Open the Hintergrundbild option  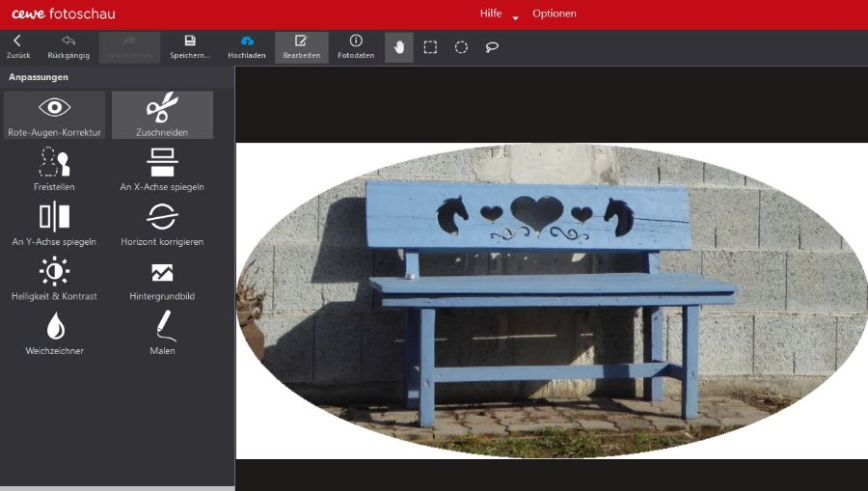tap(162, 280)
